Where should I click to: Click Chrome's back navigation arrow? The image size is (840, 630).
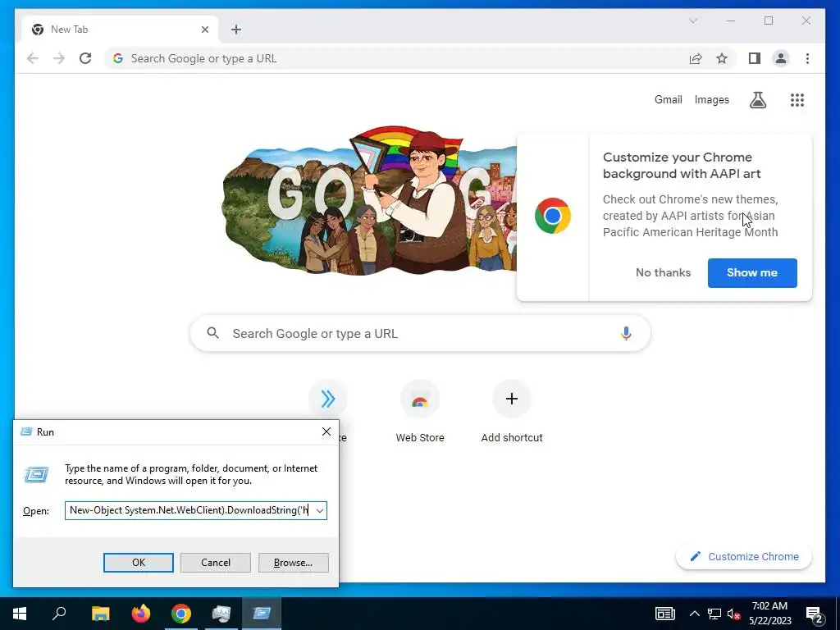(33, 58)
